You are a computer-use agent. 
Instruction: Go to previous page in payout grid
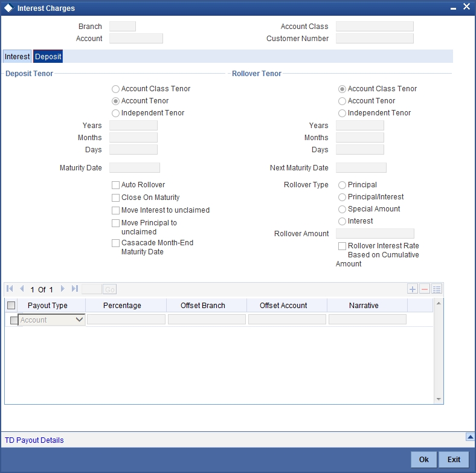pos(22,289)
